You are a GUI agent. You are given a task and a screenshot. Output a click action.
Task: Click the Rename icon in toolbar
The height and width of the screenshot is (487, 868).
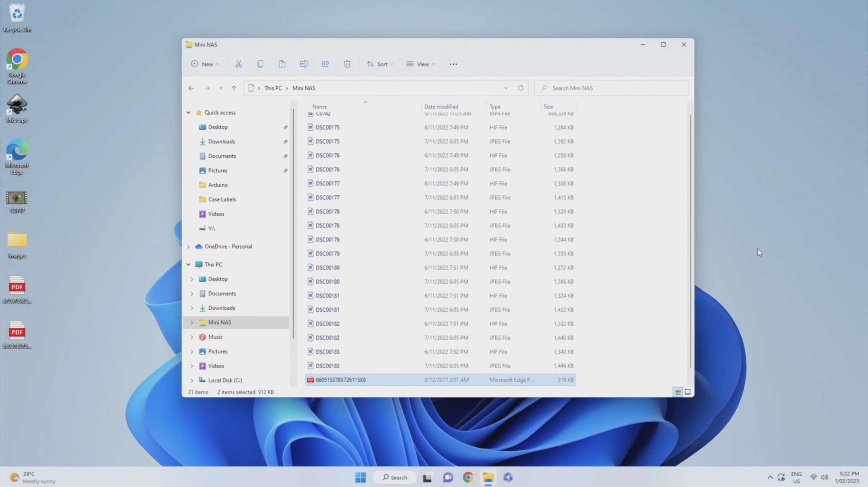303,64
